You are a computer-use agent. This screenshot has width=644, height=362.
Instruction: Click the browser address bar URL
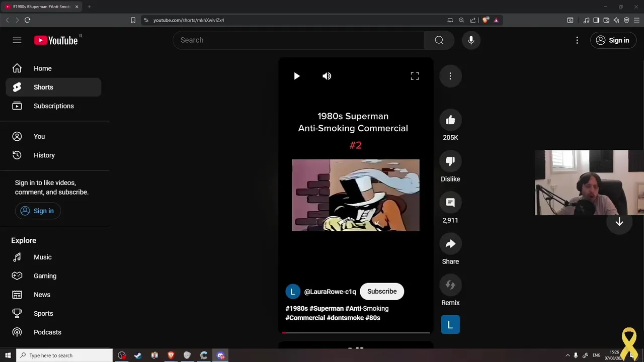[189, 20]
